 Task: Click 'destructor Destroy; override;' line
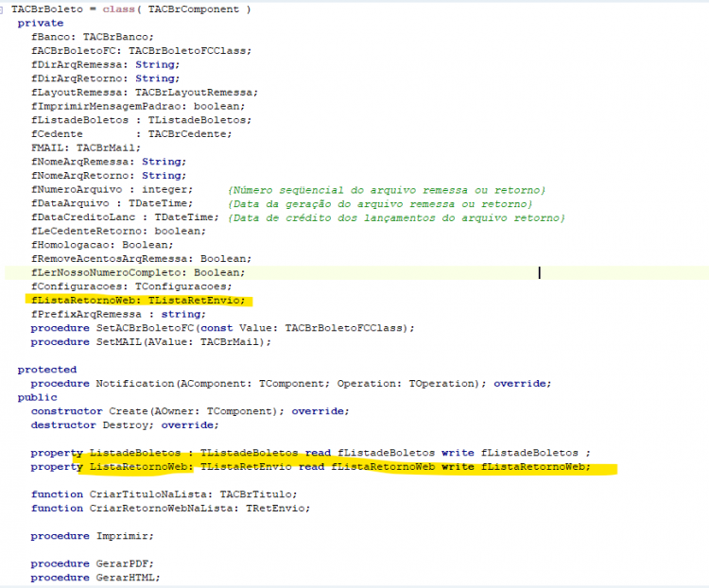tap(125, 425)
